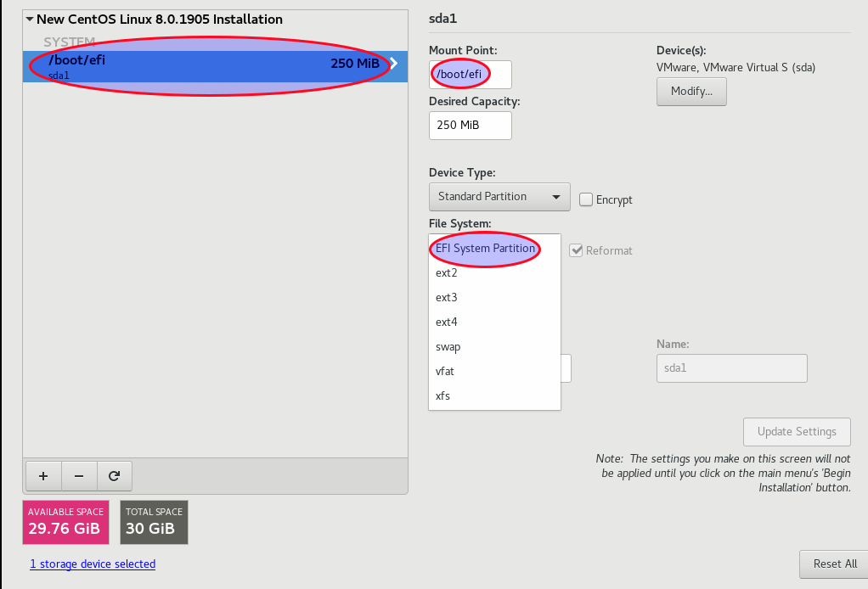
Task: Open the Device Type dropdown
Action: point(499,197)
